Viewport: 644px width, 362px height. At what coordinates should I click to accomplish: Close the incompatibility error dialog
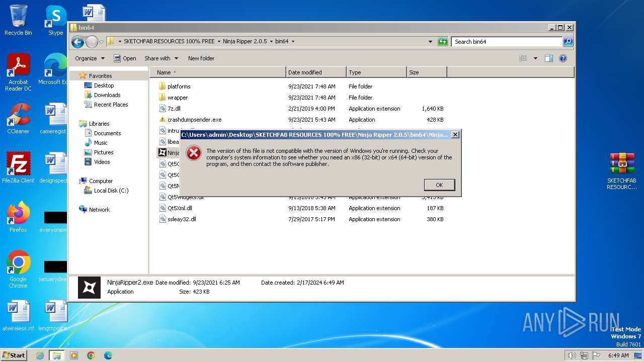click(x=455, y=135)
